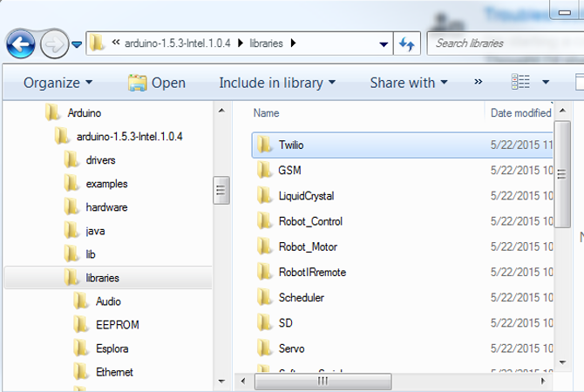
Task: Select the SD folder
Action: pyautogui.click(x=285, y=323)
